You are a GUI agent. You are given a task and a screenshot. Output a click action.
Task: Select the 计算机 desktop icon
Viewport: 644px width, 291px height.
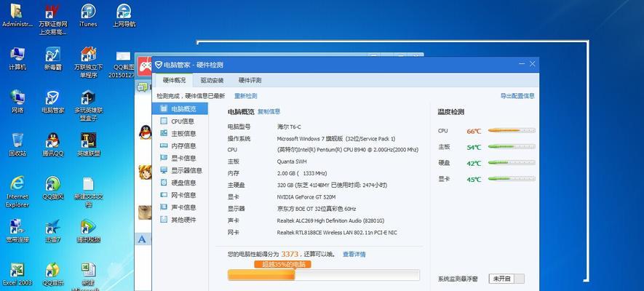click(x=17, y=58)
